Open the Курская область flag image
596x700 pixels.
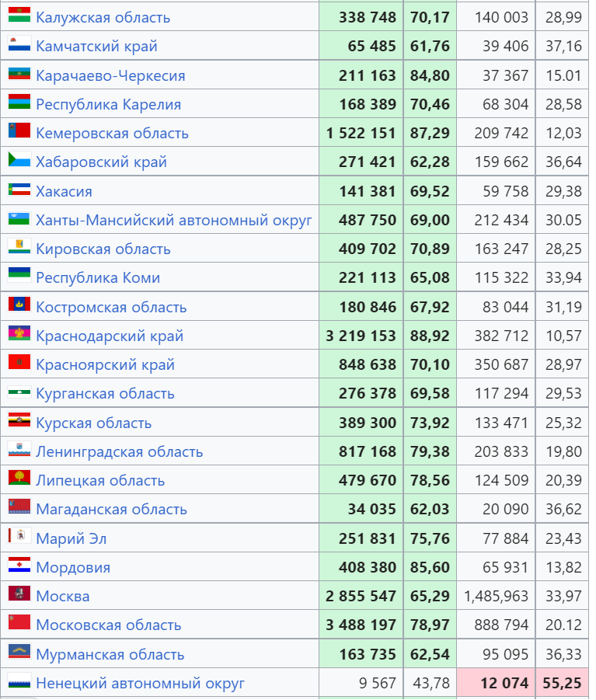(19, 420)
